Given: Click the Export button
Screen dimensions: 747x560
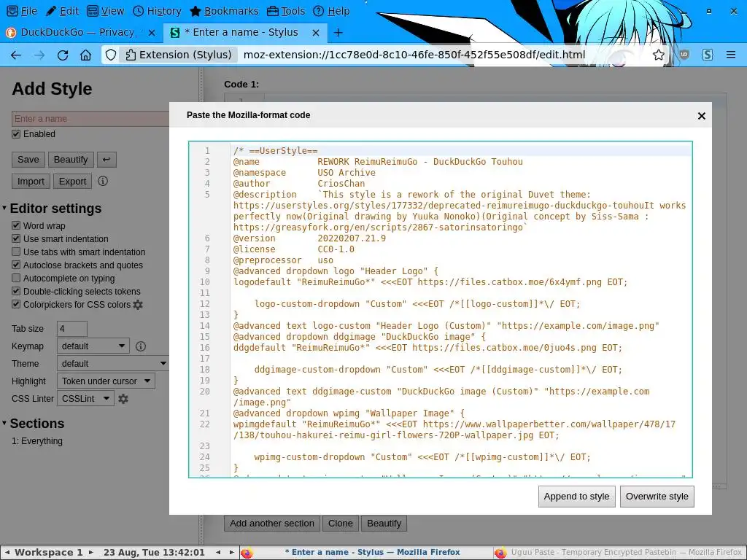Looking at the screenshot, I should click(x=72, y=181).
